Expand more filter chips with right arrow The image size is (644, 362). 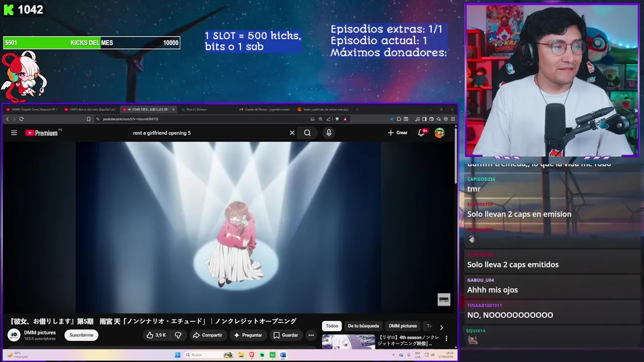pyautogui.click(x=441, y=327)
